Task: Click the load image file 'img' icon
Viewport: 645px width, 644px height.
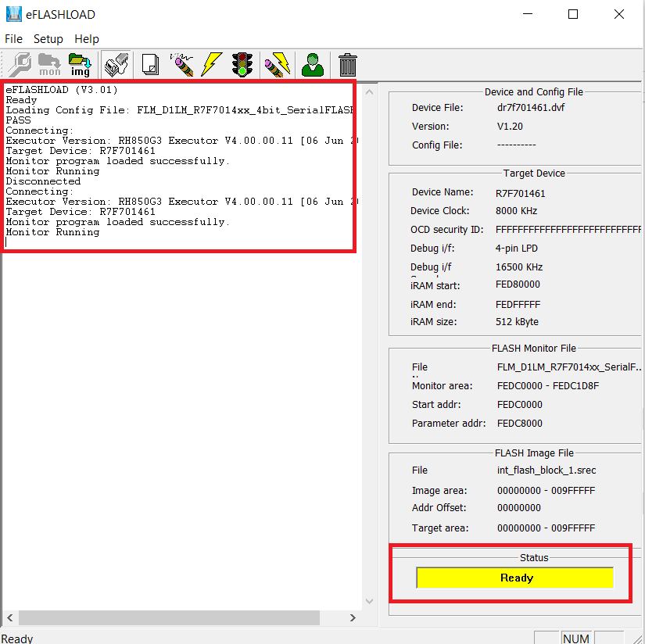Action: click(x=81, y=65)
